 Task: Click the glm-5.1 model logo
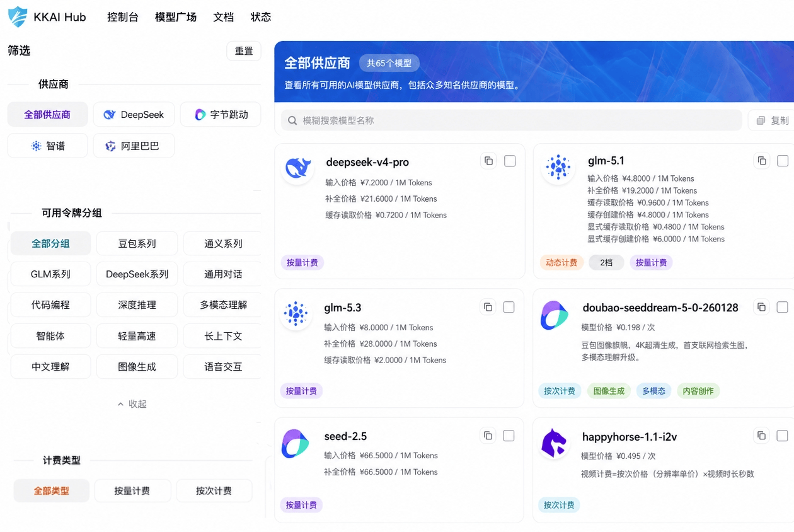[x=558, y=168]
